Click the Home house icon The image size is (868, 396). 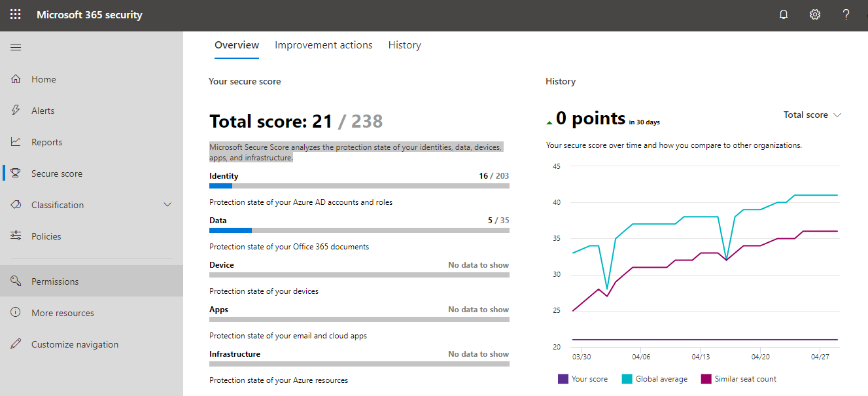click(x=16, y=79)
